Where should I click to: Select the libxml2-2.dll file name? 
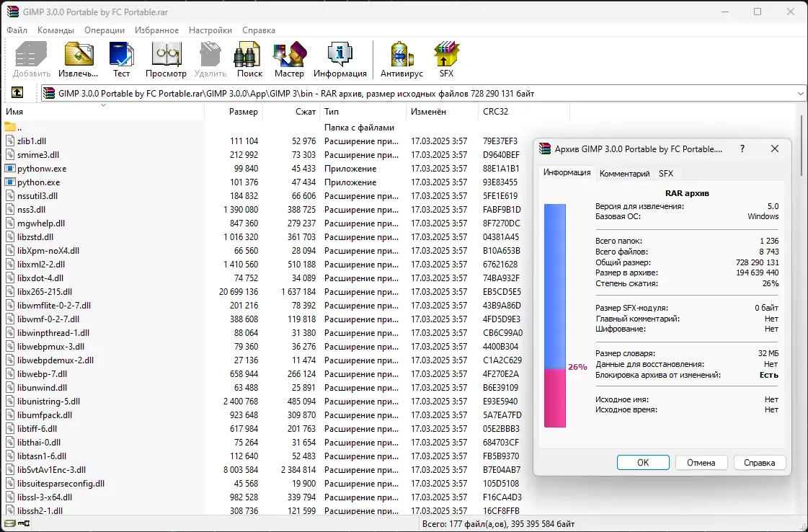point(40,264)
